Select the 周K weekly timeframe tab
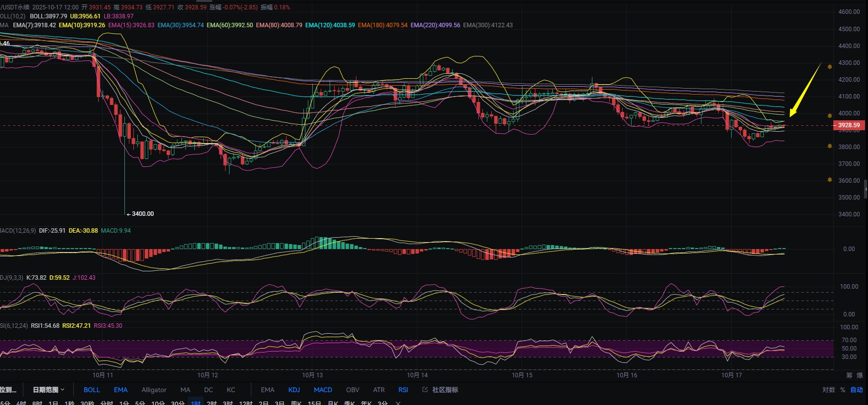 point(296,403)
